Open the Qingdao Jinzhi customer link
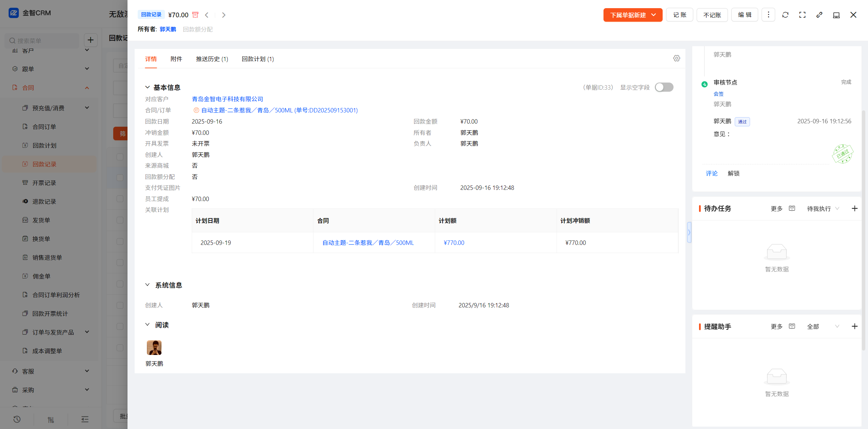This screenshot has width=868, height=429. tap(227, 99)
